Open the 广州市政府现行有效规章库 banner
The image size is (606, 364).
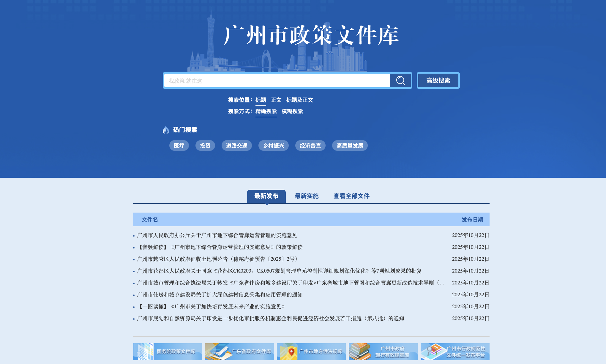click(383, 352)
